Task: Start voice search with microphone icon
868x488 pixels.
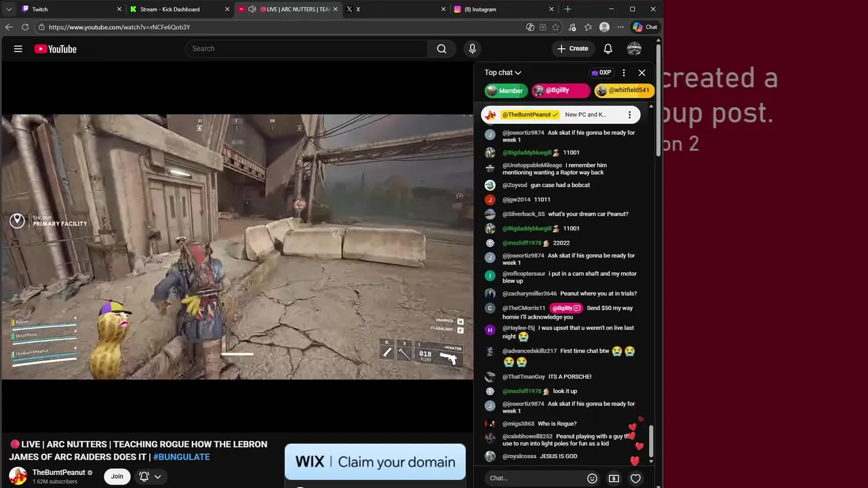Action: point(473,49)
